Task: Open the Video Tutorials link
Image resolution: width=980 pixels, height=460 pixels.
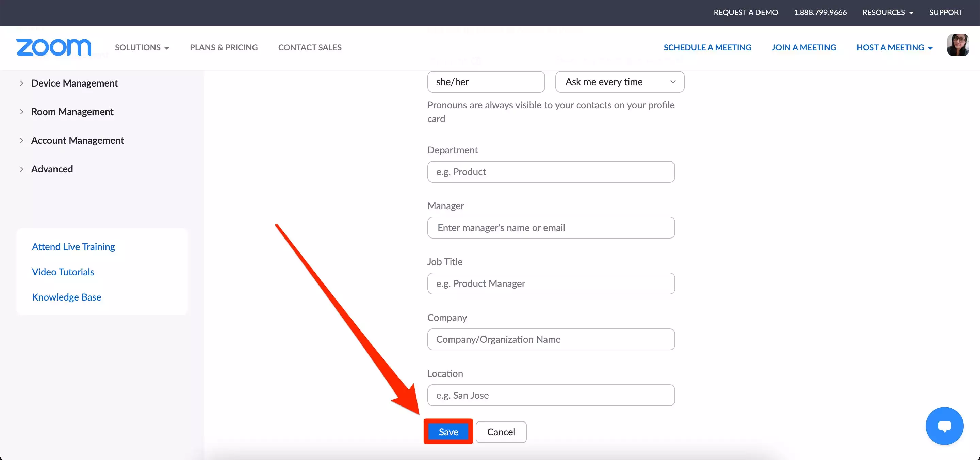Action: point(63,272)
